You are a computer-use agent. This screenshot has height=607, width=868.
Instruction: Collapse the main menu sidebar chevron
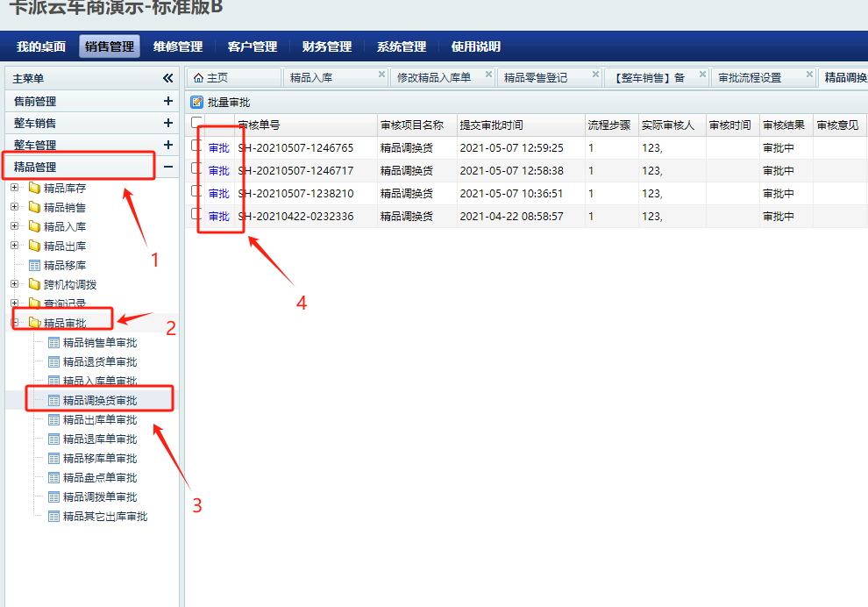[x=167, y=78]
